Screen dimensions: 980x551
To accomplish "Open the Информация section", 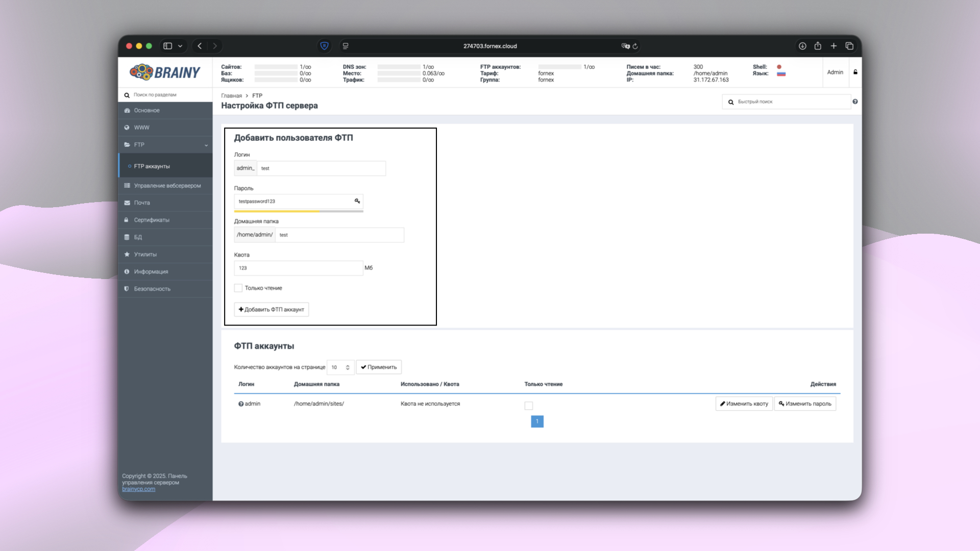I will click(151, 271).
